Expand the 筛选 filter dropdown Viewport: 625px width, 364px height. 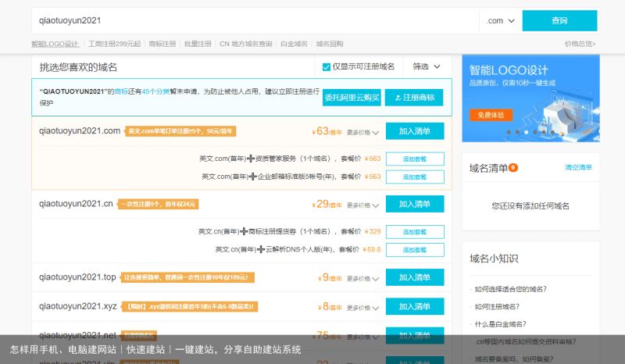point(427,66)
